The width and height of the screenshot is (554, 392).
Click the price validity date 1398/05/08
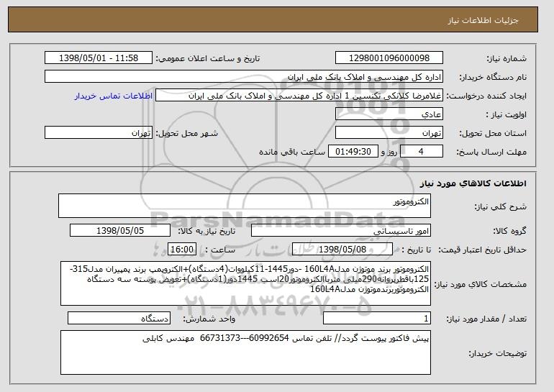point(342,250)
